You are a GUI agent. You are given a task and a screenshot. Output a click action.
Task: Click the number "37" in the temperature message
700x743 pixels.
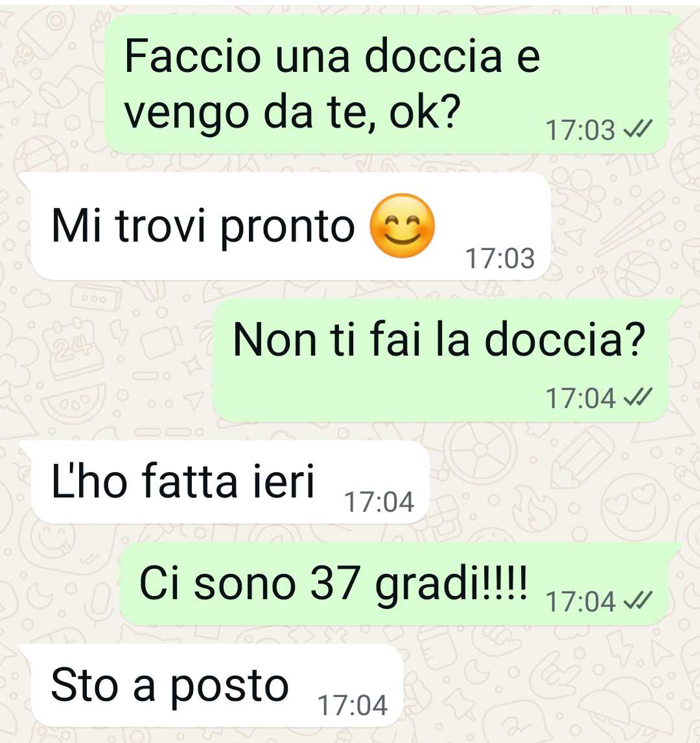coord(334,583)
